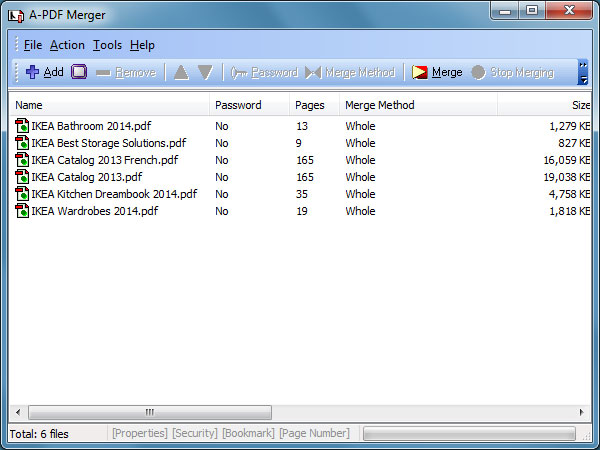Click the right scroll arrow
Image resolution: width=600 pixels, height=450 pixels.
[582, 412]
